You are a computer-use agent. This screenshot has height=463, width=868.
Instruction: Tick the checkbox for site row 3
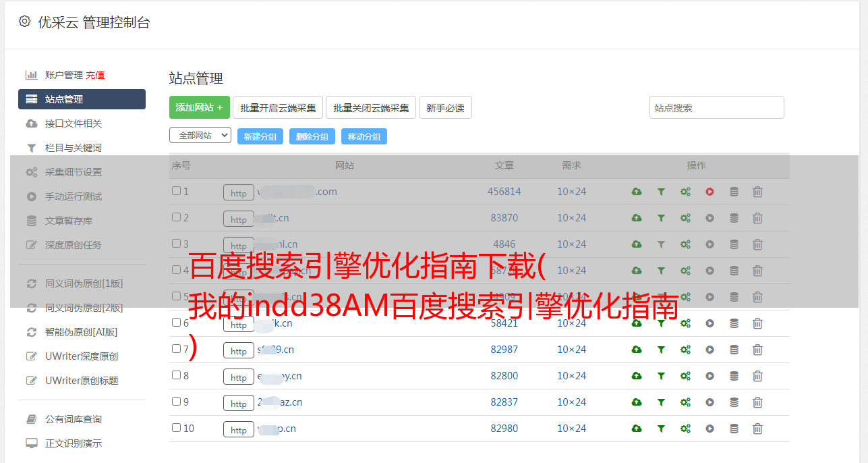click(x=176, y=244)
